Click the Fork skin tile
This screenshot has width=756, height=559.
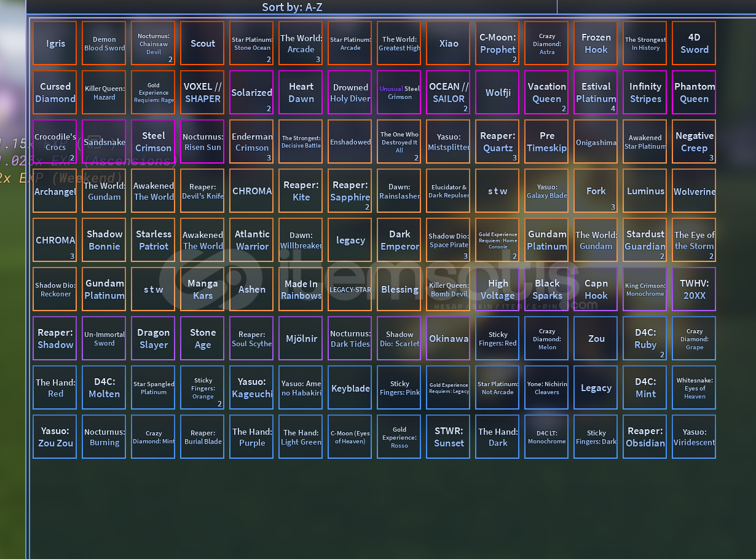[x=596, y=191]
